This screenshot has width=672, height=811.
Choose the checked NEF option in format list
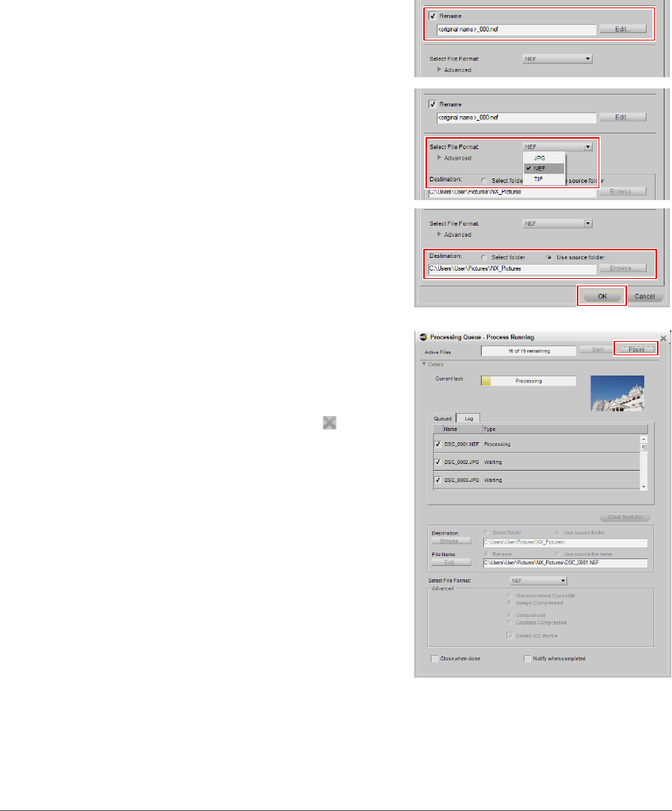pos(544,169)
